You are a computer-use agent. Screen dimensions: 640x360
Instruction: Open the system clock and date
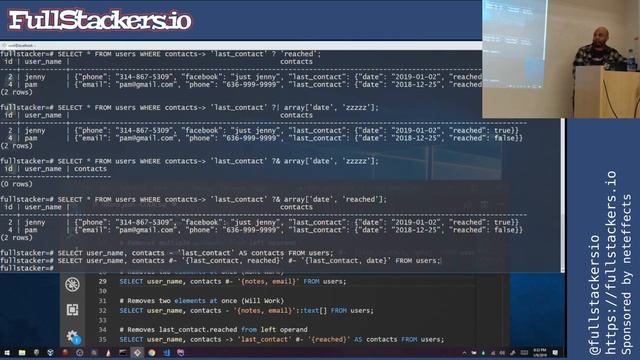[540, 353]
